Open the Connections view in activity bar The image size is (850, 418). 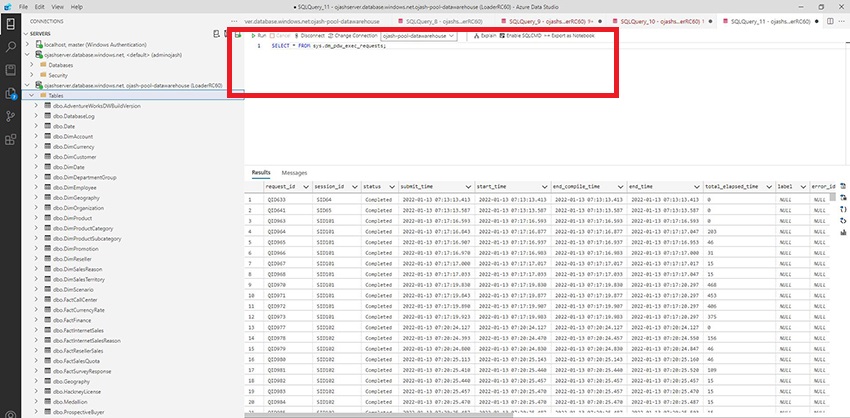pyautogui.click(x=10, y=23)
